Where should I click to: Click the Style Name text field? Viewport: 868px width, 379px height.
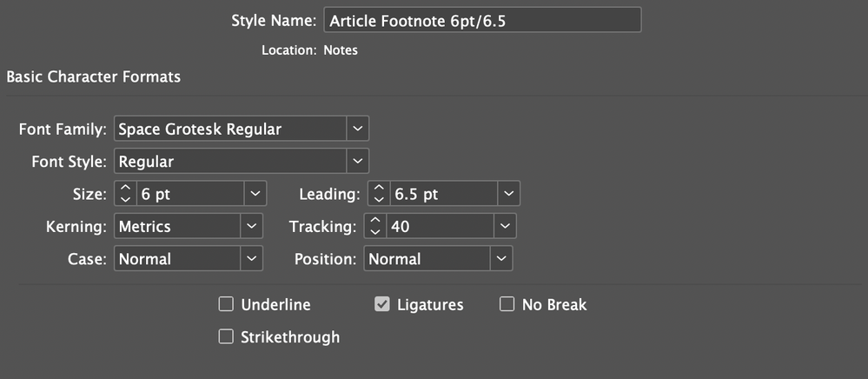click(x=481, y=20)
